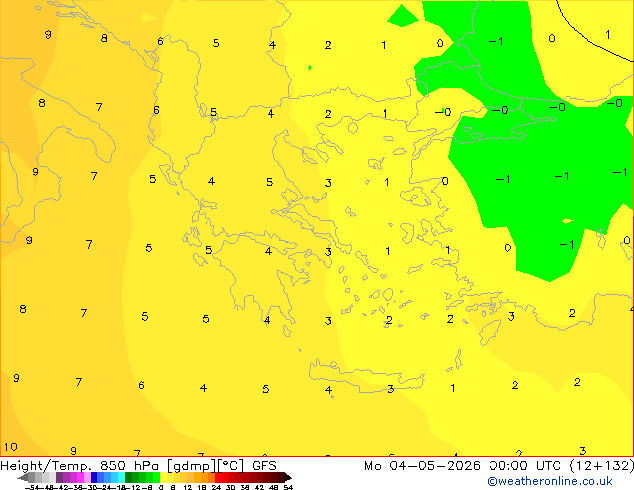This screenshot has width=634, height=490.
Task: Click the right arrow end of the color scale
Action: (x=288, y=477)
